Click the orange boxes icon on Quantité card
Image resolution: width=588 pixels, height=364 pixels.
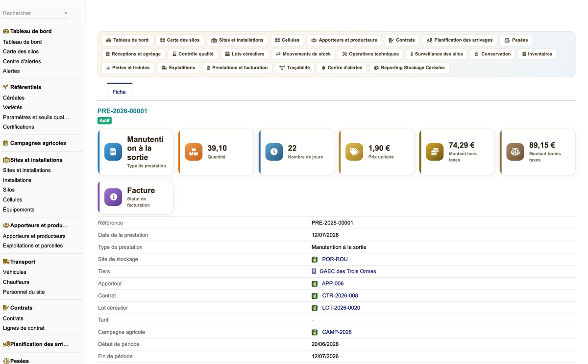tap(194, 152)
